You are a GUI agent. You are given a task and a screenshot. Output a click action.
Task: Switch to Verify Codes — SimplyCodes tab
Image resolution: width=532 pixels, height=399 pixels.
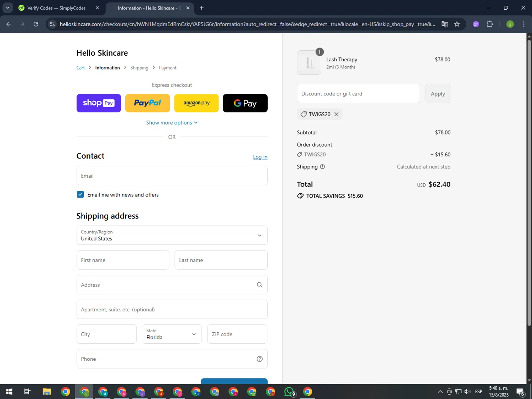tap(57, 8)
